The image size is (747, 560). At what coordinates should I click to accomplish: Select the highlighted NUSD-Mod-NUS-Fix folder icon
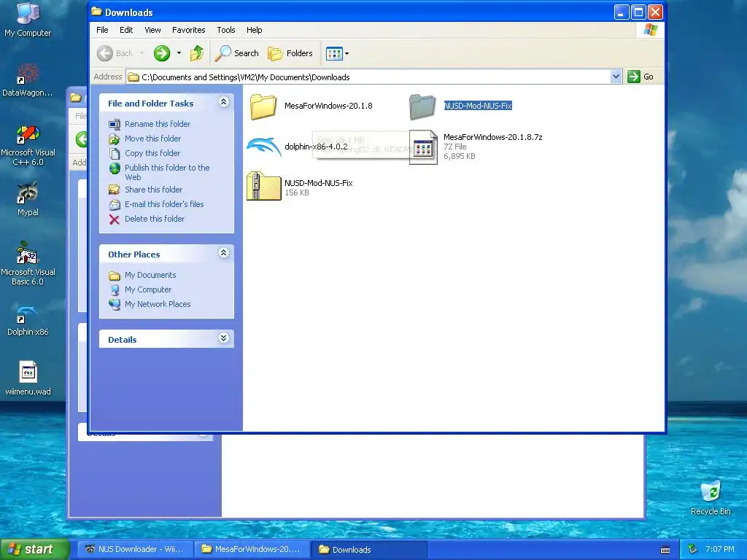click(x=422, y=106)
